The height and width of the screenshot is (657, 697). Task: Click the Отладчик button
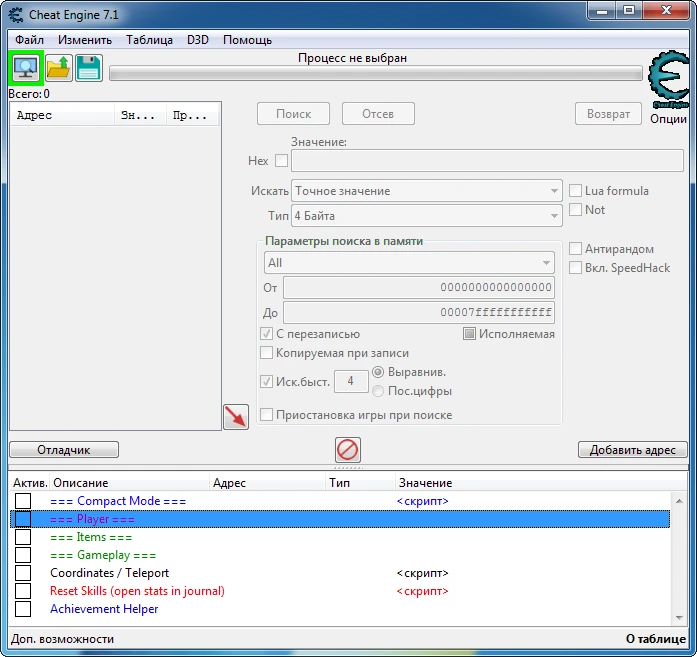point(64,449)
